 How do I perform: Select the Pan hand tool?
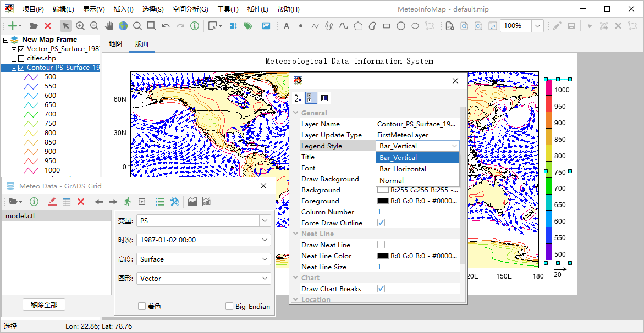(109, 26)
